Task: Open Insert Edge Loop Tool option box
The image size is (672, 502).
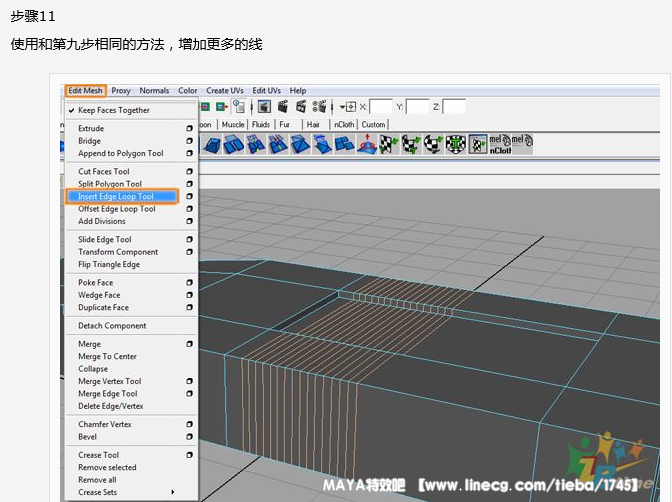Action: coord(189,197)
